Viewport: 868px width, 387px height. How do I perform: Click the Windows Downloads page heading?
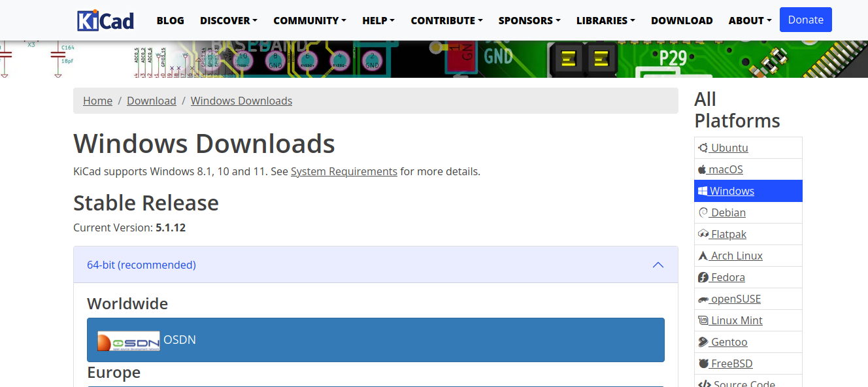[x=204, y=144]
